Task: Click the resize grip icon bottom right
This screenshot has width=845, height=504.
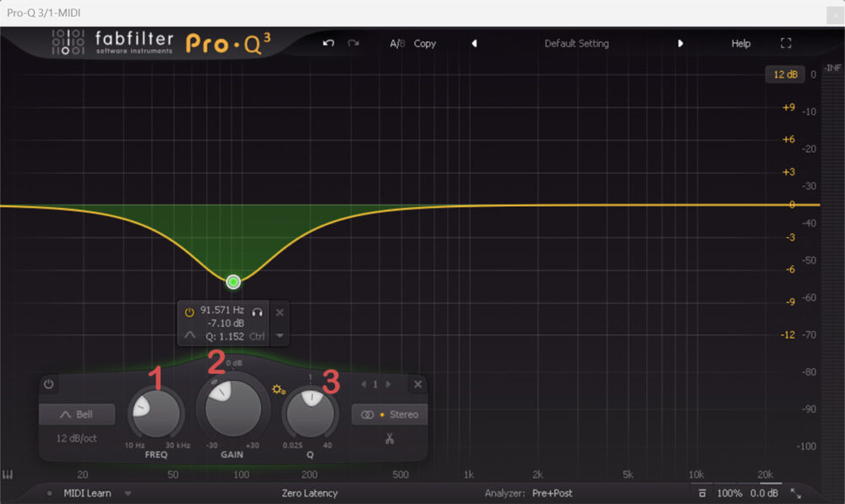Action: [x=795, y=493]
